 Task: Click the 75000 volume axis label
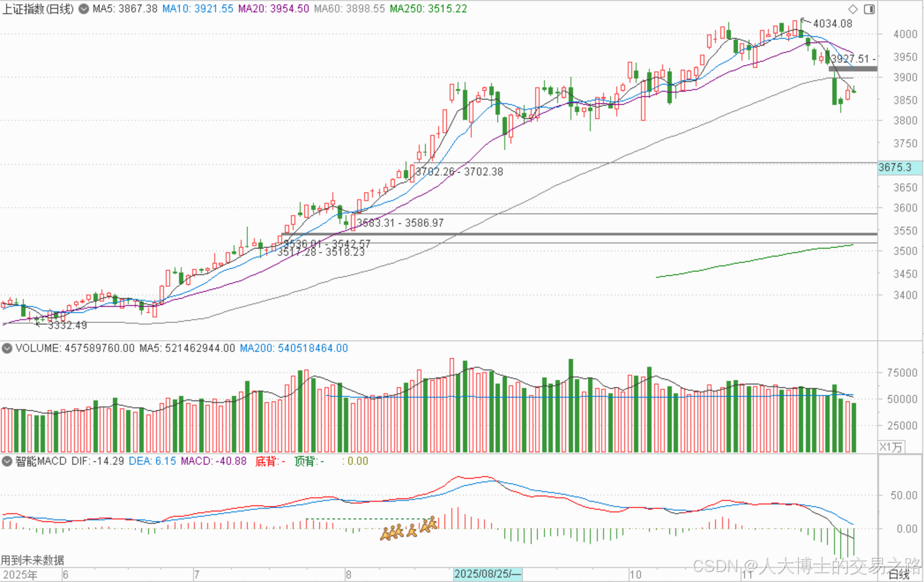(902, 373)
